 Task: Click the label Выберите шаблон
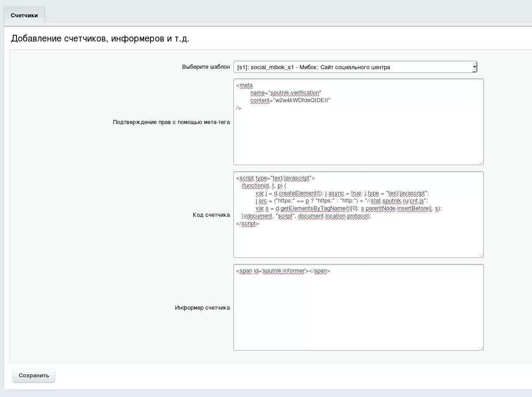tap(206, 67)
